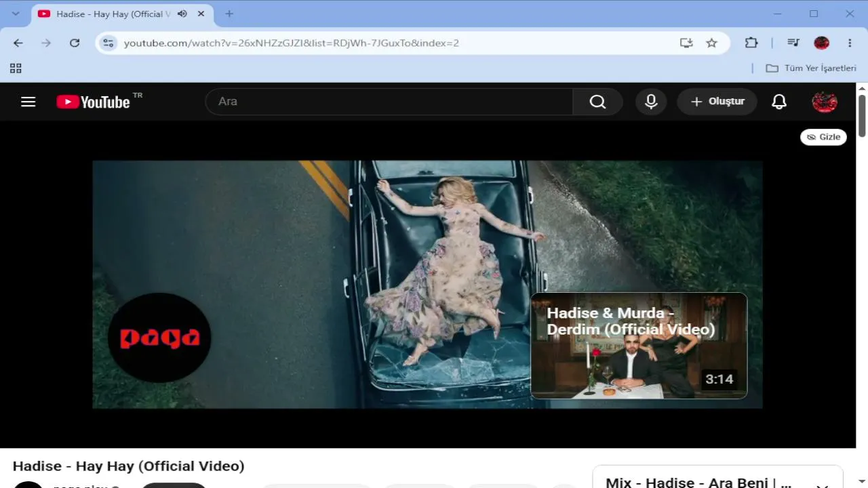Viewport: 868px width, 488px height.
Task: Open the Hadise & Murda - Derdim video card
Action: [639, 346]
